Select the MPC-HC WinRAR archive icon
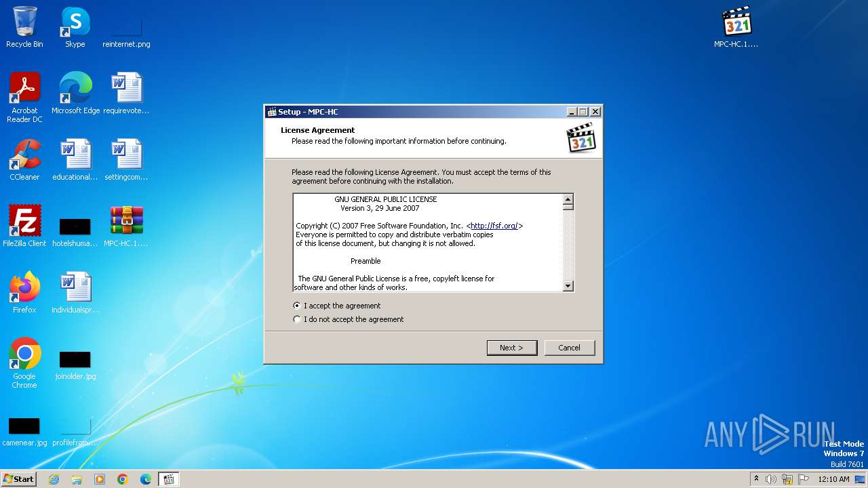 pos(126,226)
